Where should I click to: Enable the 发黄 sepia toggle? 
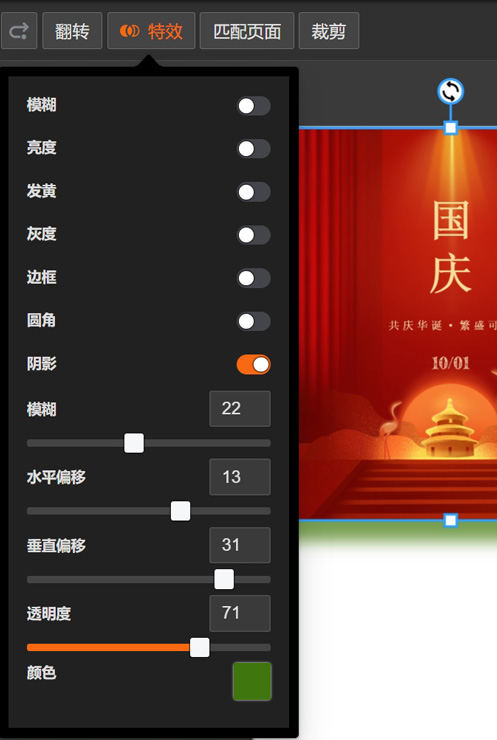click(253, 192)
